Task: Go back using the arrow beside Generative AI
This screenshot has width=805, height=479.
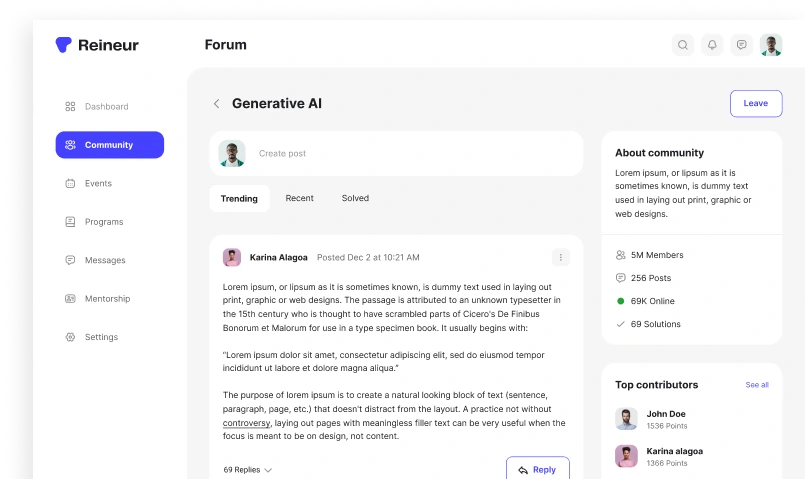Action: pyautogui.click(x=216, y=104)
